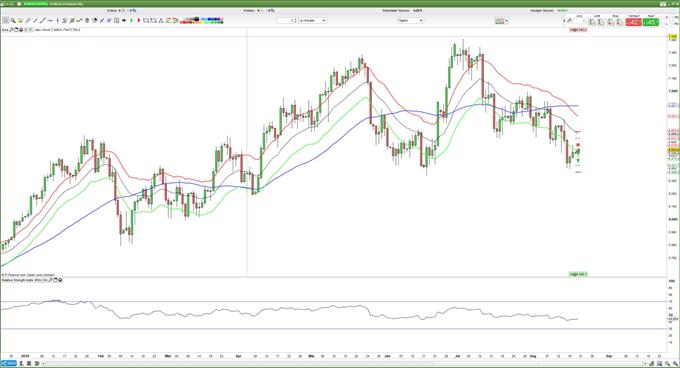The height and width of the screenshot is (368, 680).
Task: Click the trash delete-objects toolbar icon
Action: pos(87,20)
